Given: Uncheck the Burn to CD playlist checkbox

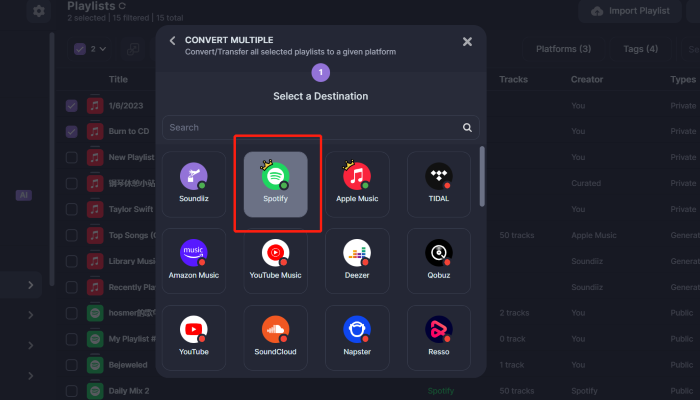Looking at the screenshot, I should tap(72, 131).
